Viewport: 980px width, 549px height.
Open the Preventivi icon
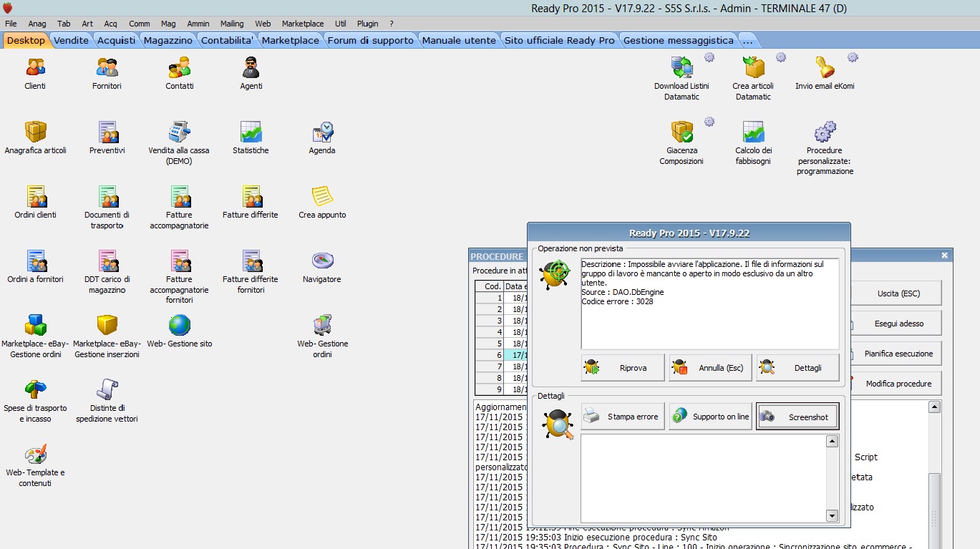pos(107,132)
